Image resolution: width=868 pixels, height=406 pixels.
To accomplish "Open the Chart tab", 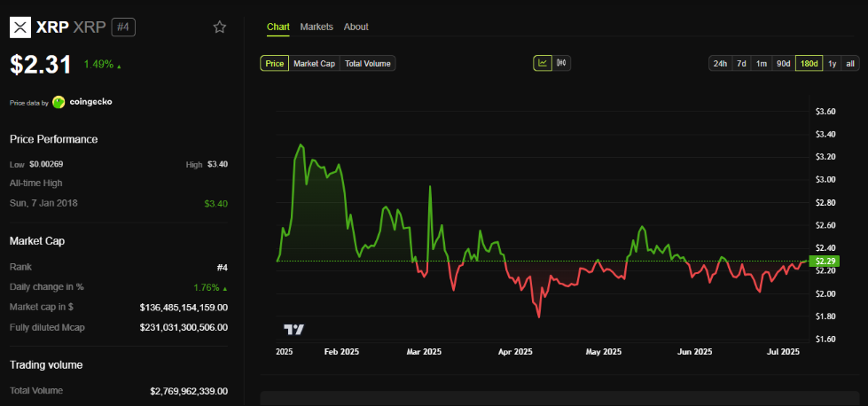I will [x=278, y=27].
